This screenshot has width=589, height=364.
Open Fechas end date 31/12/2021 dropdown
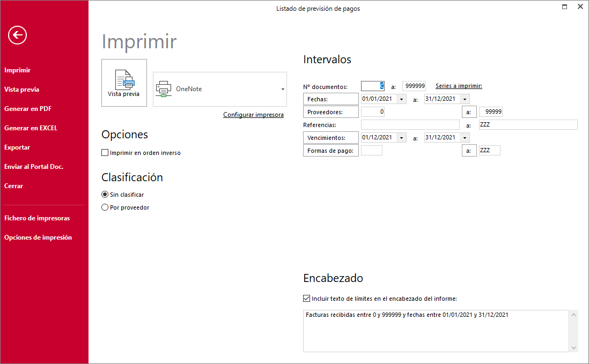coord(465,99)
